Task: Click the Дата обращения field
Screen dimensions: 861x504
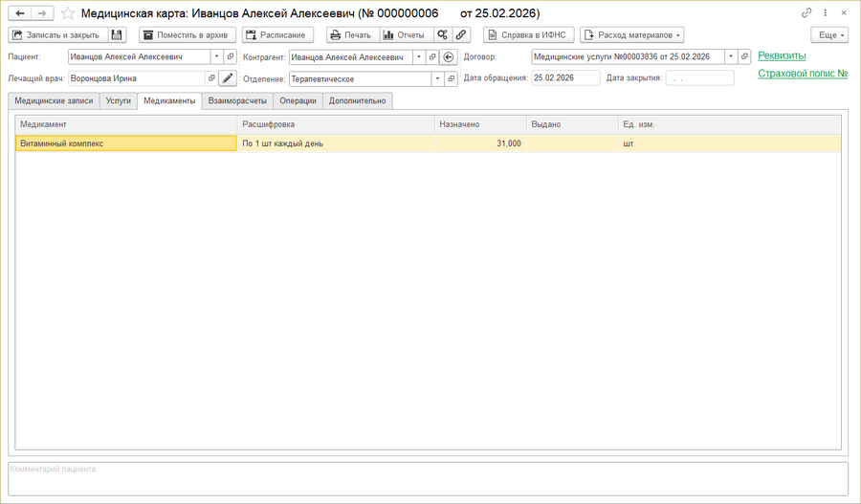Action: click(565, 78)
